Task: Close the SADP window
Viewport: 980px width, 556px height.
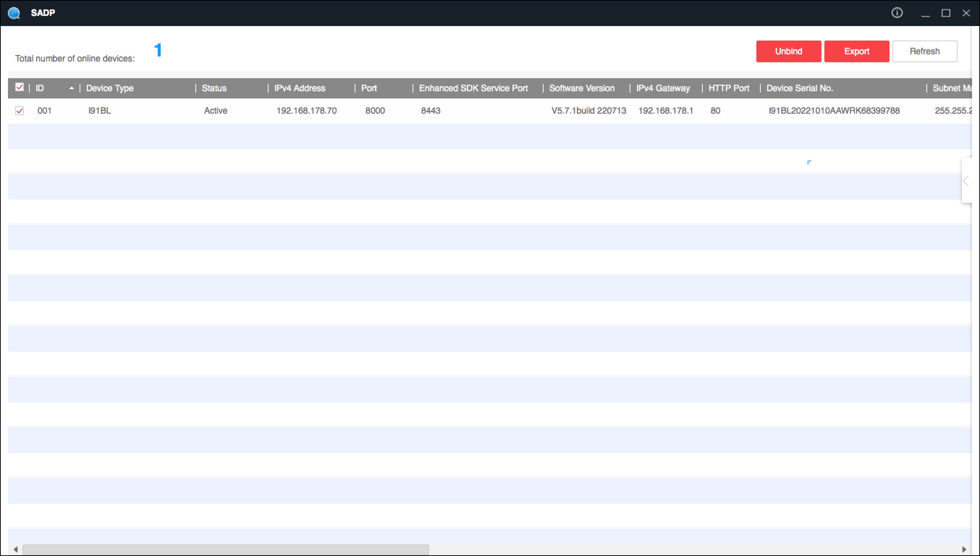Action: click(966, 13)
